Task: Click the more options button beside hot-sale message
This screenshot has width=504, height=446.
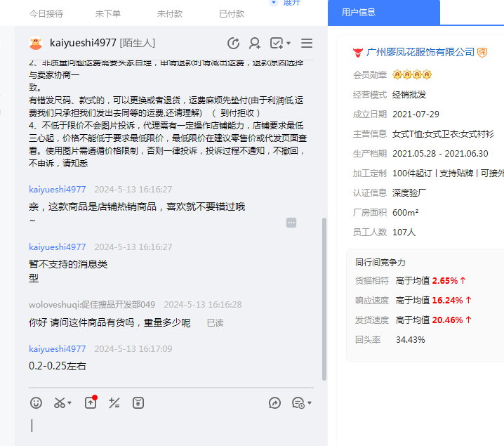Action: 291,222
